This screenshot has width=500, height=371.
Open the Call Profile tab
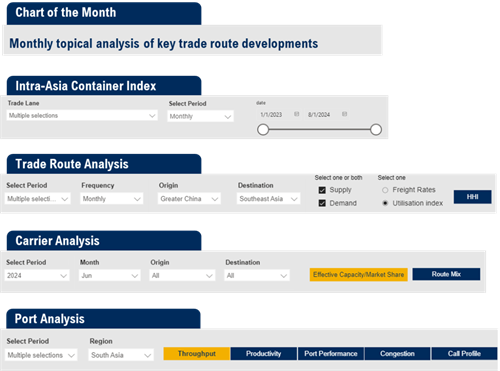[464, 354]
